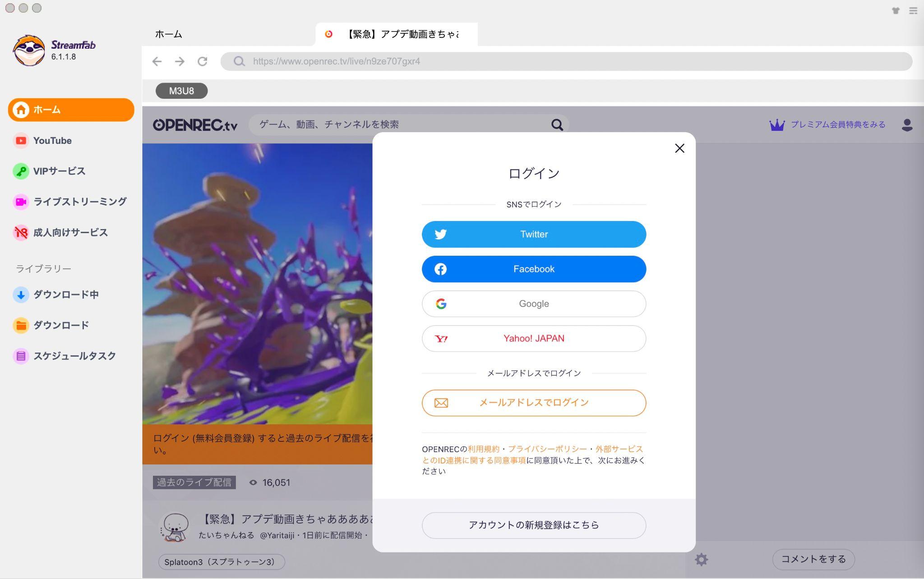Open ダウンロード folder in the library

point(51,326)
